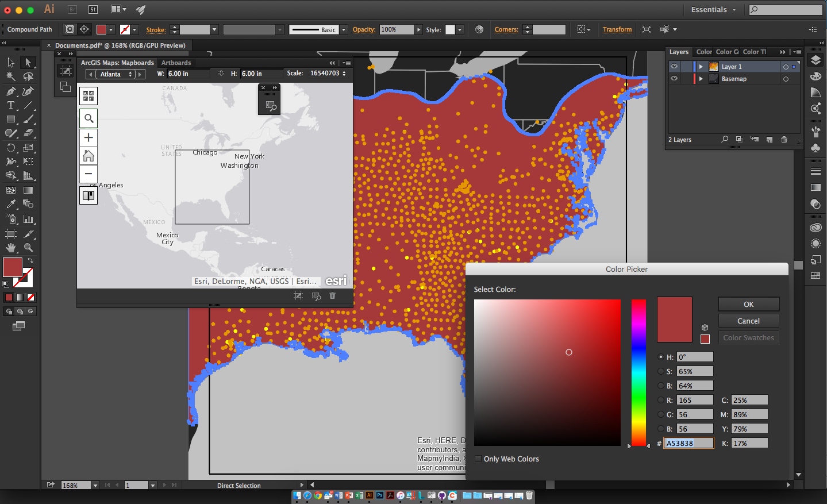
Task: Open the Layers panel tab
Action: pyautogui.click(x=679, y=52)
